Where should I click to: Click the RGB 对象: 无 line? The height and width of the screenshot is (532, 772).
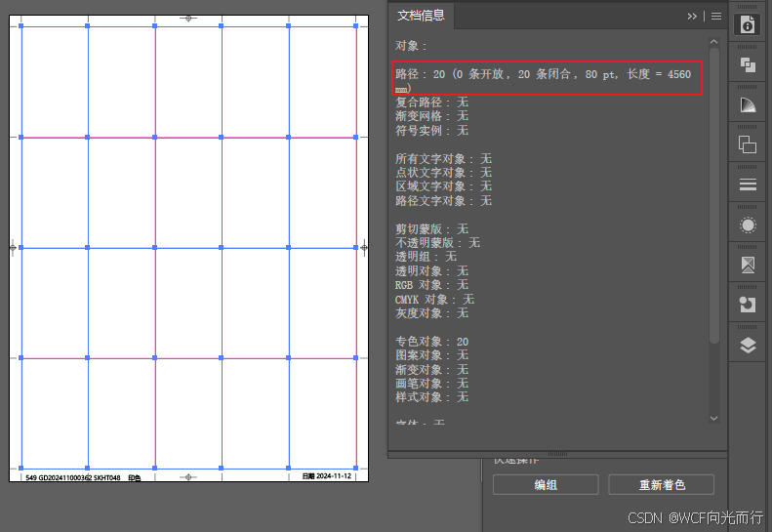[x=431, y=285]
